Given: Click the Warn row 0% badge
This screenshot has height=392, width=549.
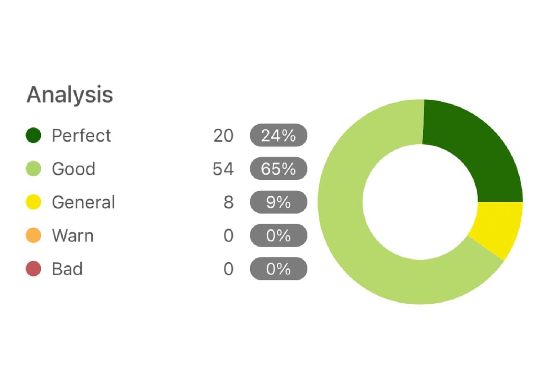Looking at the screenshot, I should (278, 236).
